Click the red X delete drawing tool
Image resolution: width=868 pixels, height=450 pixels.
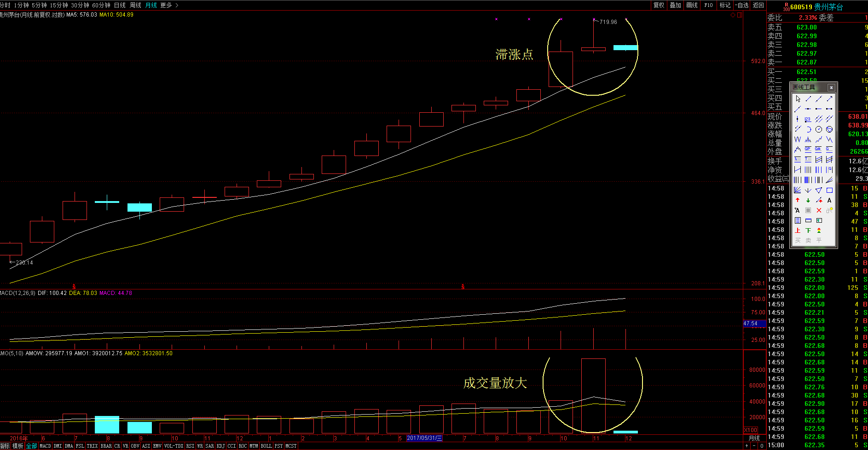[x=819, y=210]
